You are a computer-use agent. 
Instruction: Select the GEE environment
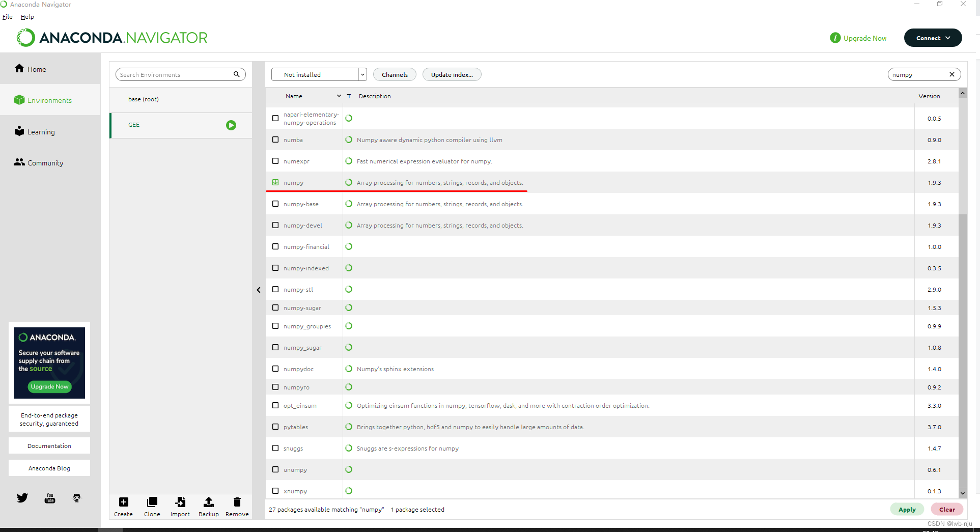coord(181,125)
